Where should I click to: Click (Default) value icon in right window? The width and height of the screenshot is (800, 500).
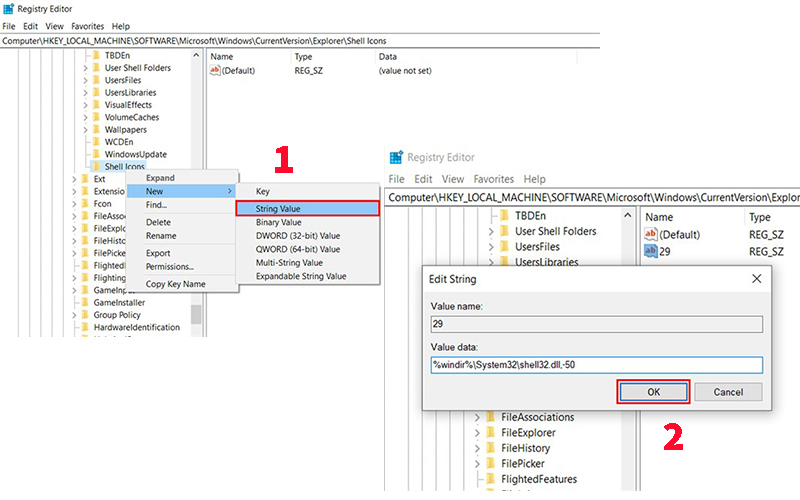click(x=651, y=234)
